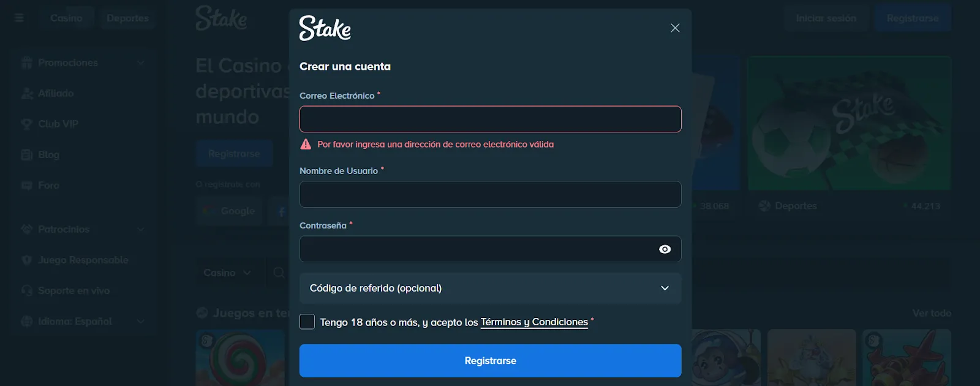Click the Club VIP trophy icon
This screenshot has width=980, height=386.
coord(26,124)
